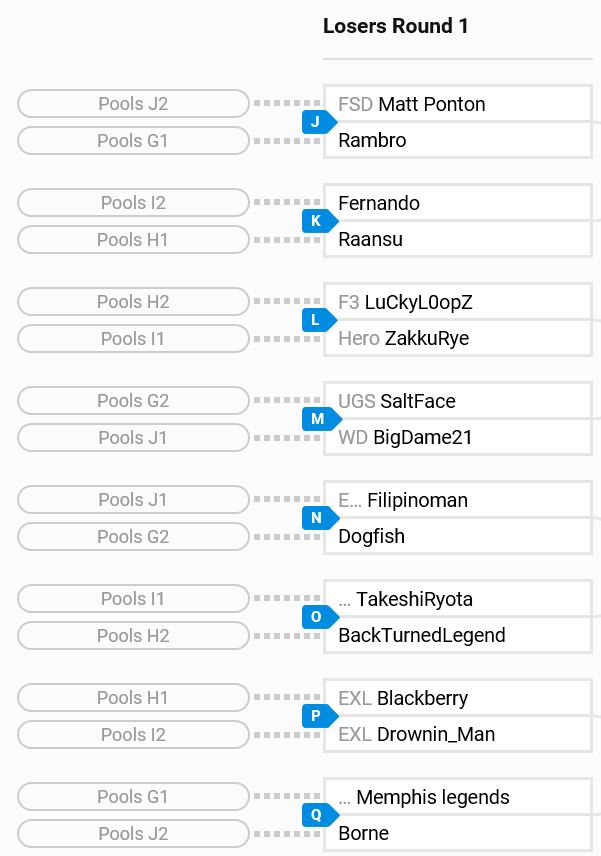
Task: Open match M blue badge
Action: pos(320,419)
